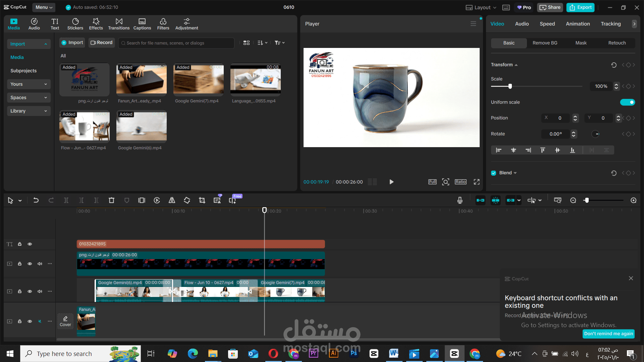Click the Export button

[580, 7]
